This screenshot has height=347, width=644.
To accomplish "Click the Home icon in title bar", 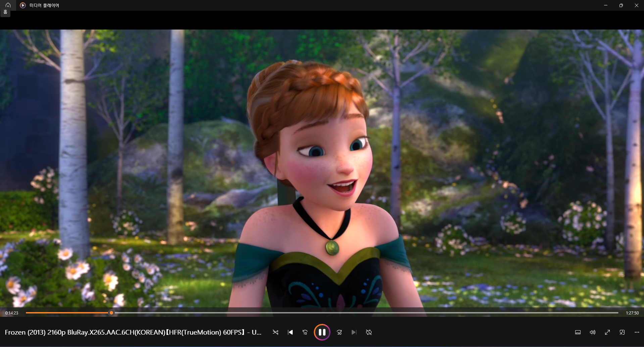I will click(x=8, y=5).
